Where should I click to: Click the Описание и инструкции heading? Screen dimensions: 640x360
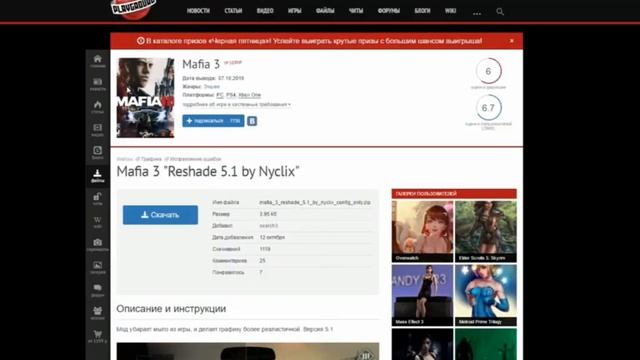coord(171,309)
